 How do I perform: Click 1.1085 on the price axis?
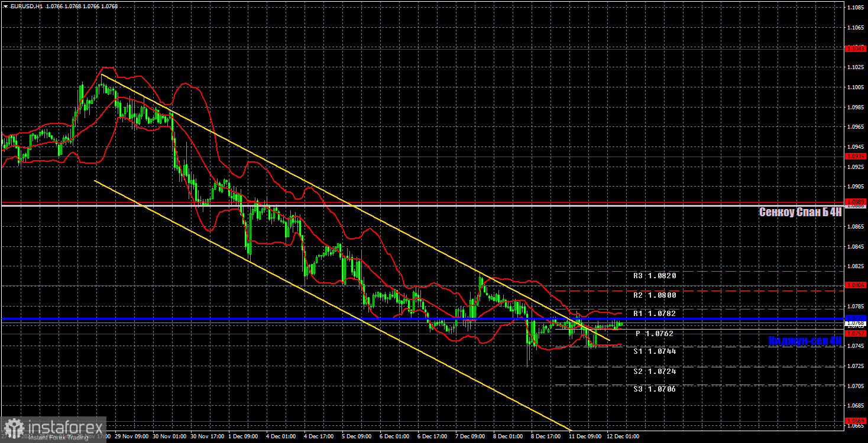point(856,8)
